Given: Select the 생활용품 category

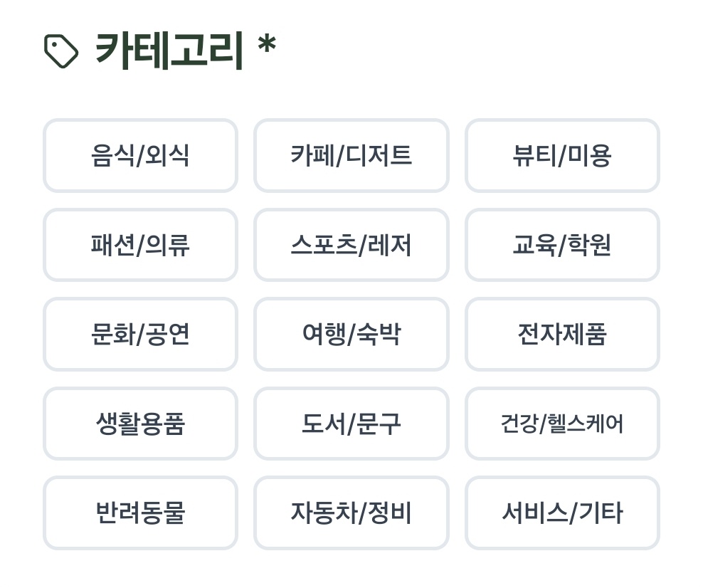Looking at the screenshot, I should pos(140,424).
